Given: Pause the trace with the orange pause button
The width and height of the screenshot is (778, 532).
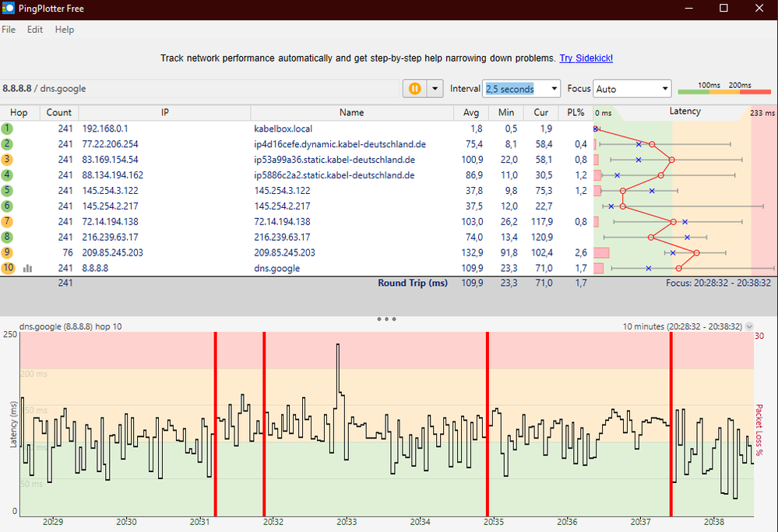Looking at the screenshot, I should tap(414, 89).
